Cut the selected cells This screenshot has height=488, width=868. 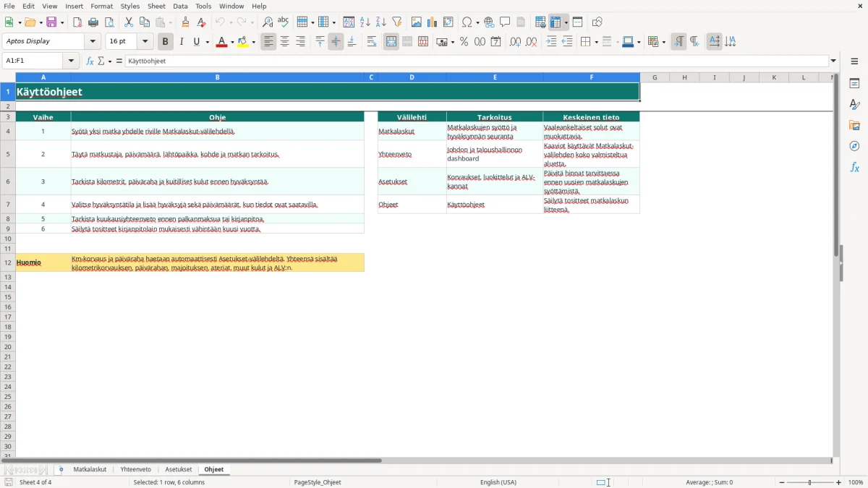click(x=129, y=22)
